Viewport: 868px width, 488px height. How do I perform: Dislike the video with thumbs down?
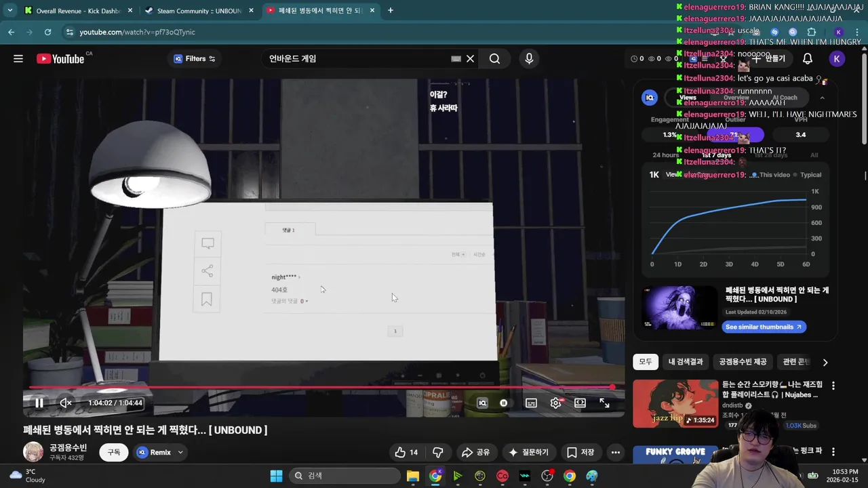coord(438,452)
